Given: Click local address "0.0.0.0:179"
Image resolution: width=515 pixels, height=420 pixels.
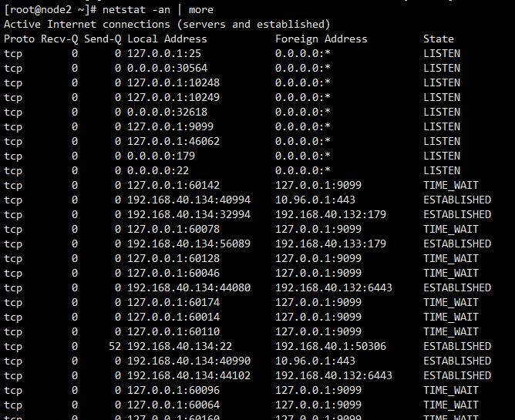Looking at the screenshot, I should [x=161, y=156].
